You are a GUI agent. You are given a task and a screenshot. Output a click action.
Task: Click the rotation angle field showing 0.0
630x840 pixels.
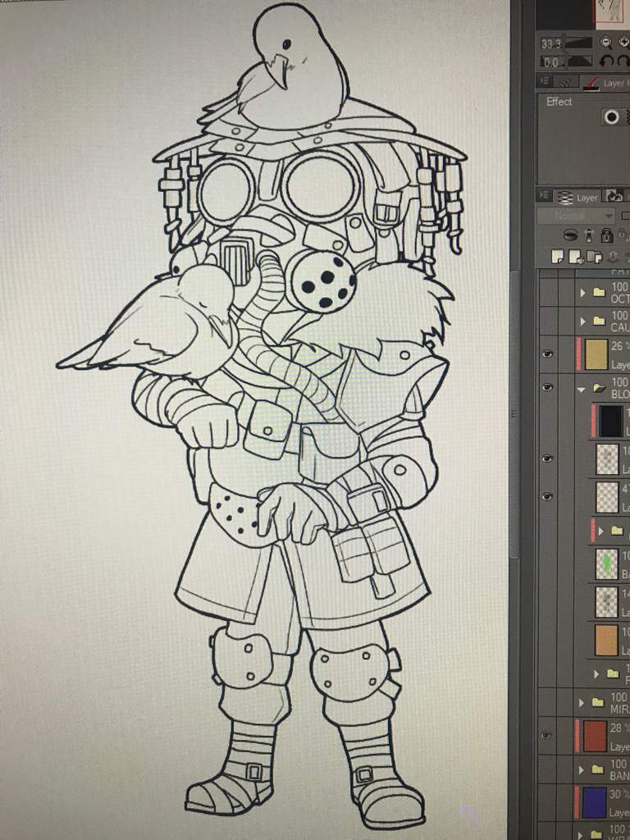coord(550,62)
